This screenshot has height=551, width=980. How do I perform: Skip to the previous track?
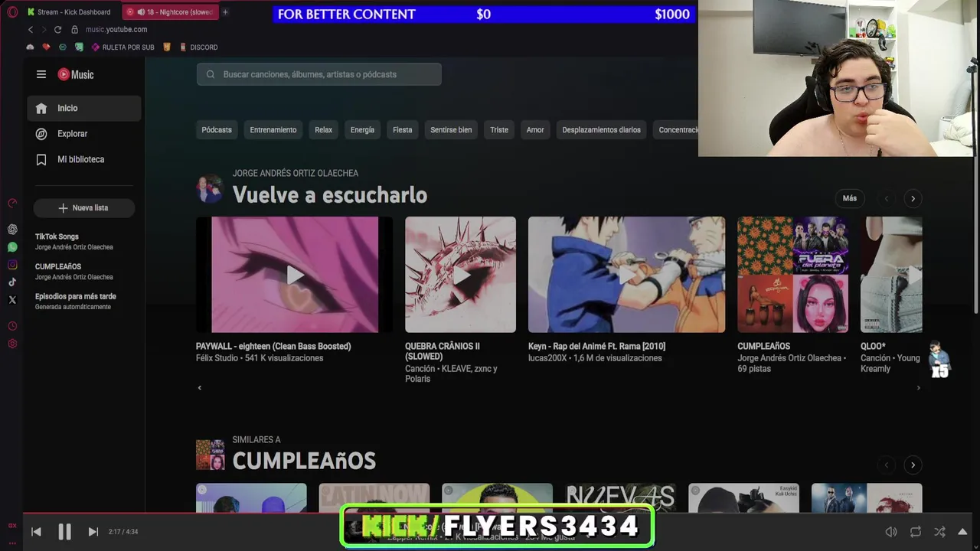pos(36,532)
